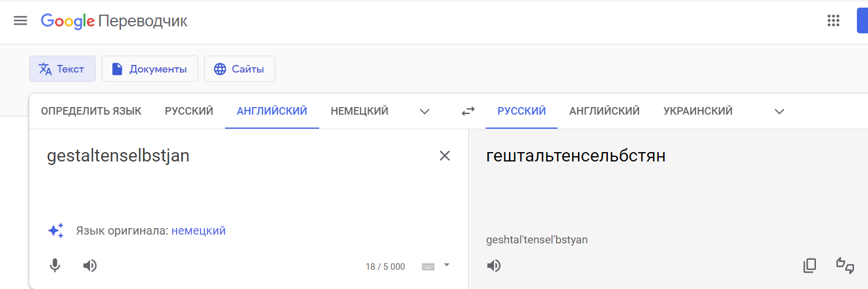Image resolution: width=868 pixels, height=289 pixels.
Task: Listen to the source text
Action: 89,266
